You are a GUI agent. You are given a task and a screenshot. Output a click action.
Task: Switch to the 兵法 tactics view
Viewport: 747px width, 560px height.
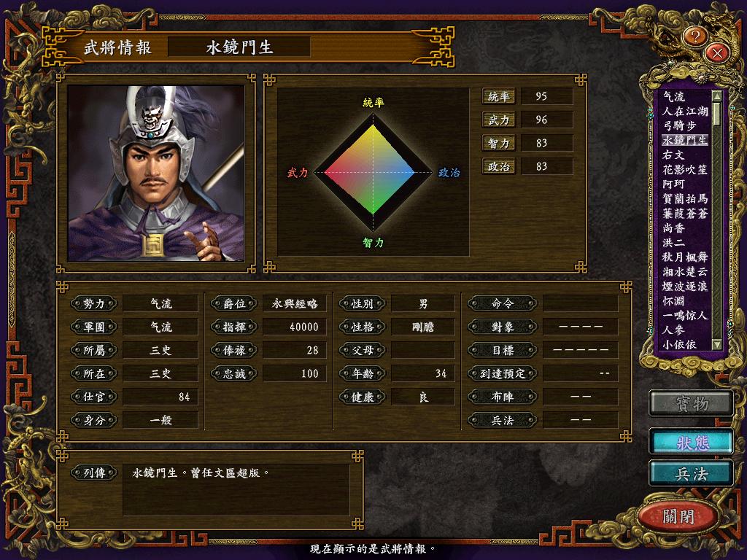coord(692,474)
